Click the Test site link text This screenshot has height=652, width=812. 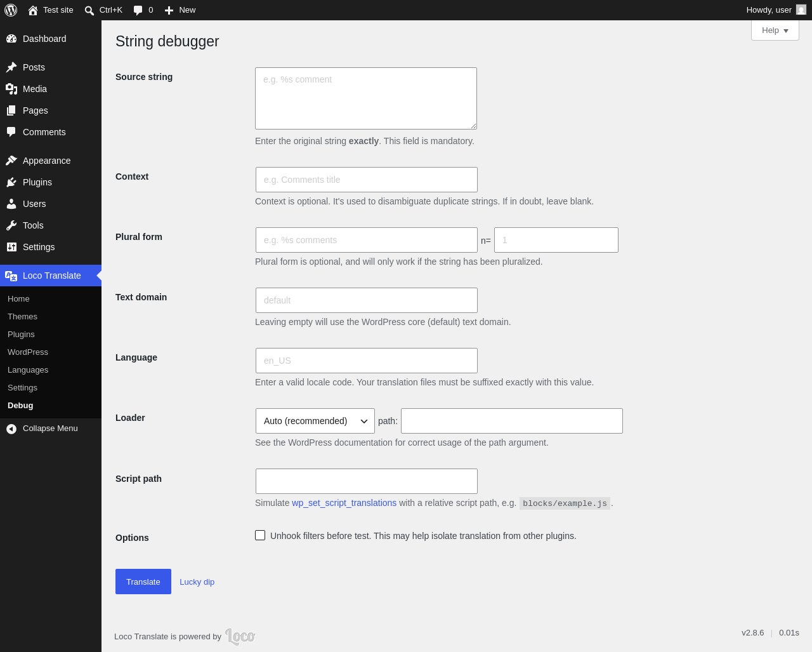coord(58,10)
